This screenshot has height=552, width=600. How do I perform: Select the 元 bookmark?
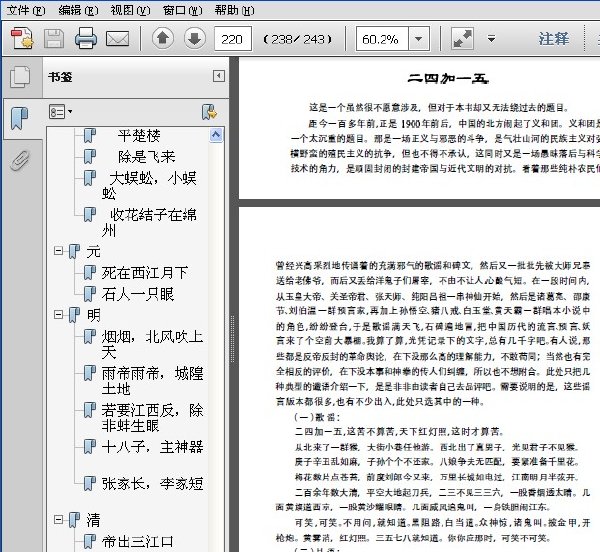[x=93, y=252]
